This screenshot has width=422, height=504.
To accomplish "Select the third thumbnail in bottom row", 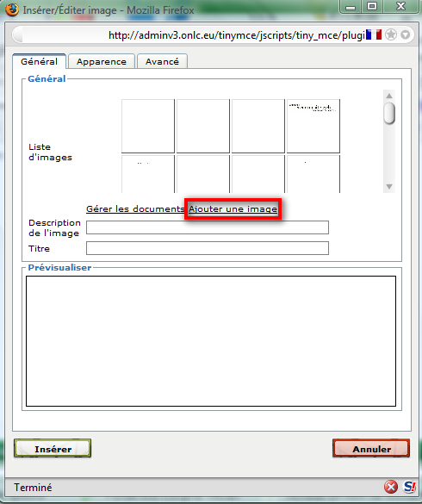I will pyautogui.click(x=258, y=174).
